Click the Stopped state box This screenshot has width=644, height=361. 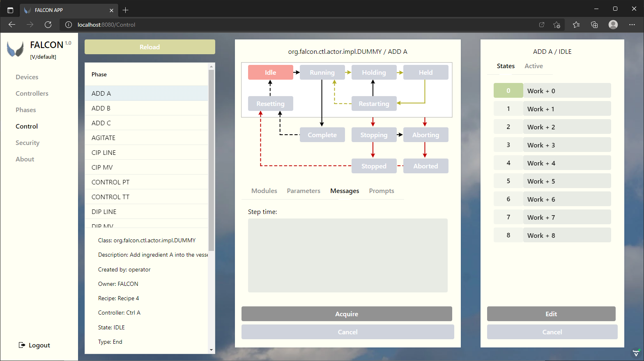pos(374,166)
